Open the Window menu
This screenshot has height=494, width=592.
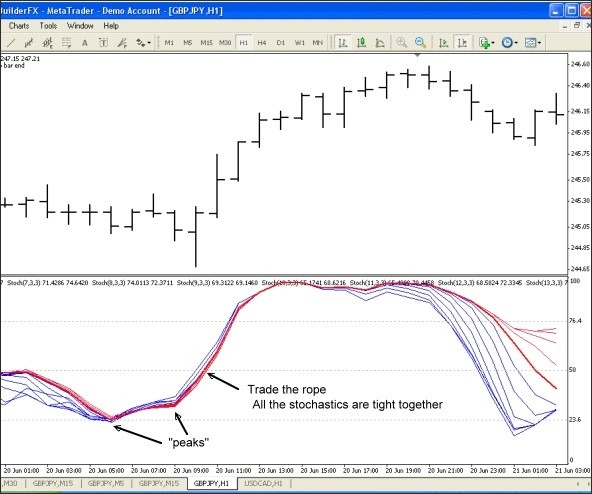[x=80, y=26]
